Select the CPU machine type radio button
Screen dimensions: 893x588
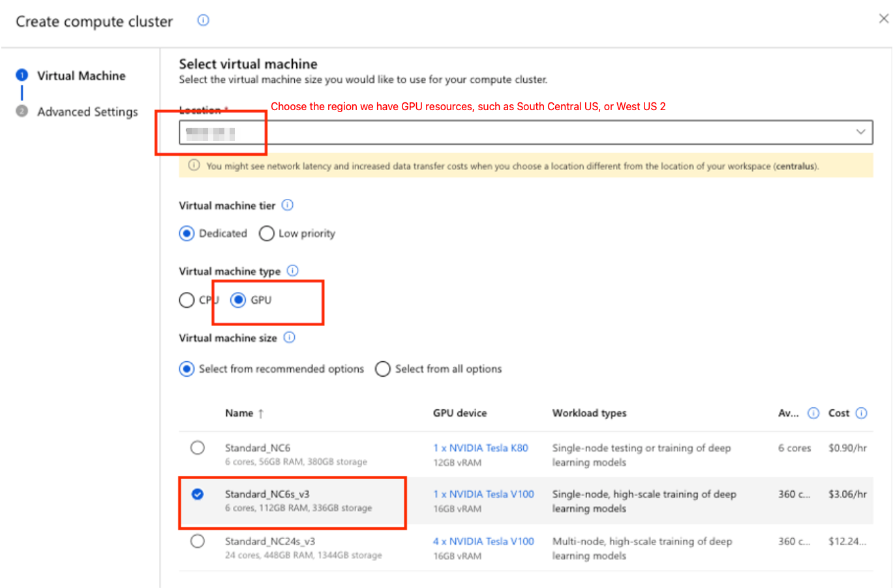[187, 300]
